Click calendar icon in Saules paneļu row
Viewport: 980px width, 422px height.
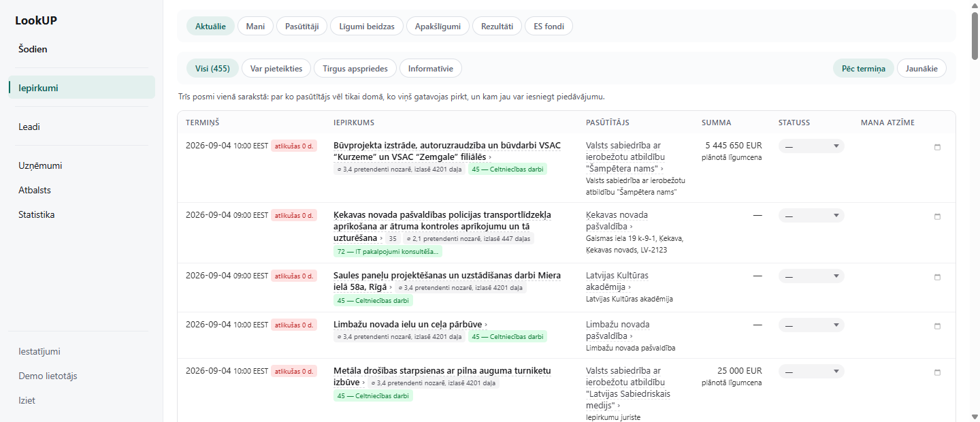(937, 278)
